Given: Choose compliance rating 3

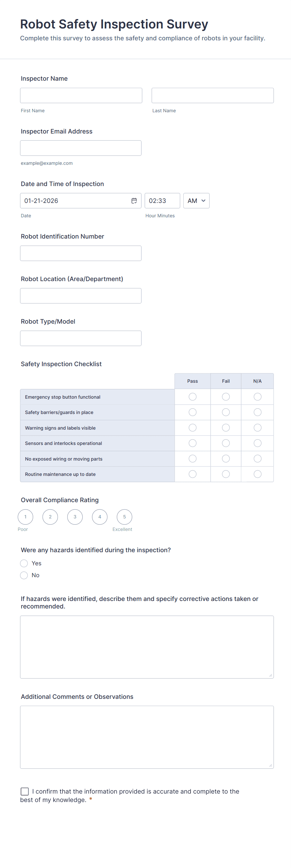Looking at the screenshot, I should coord(75,517).
